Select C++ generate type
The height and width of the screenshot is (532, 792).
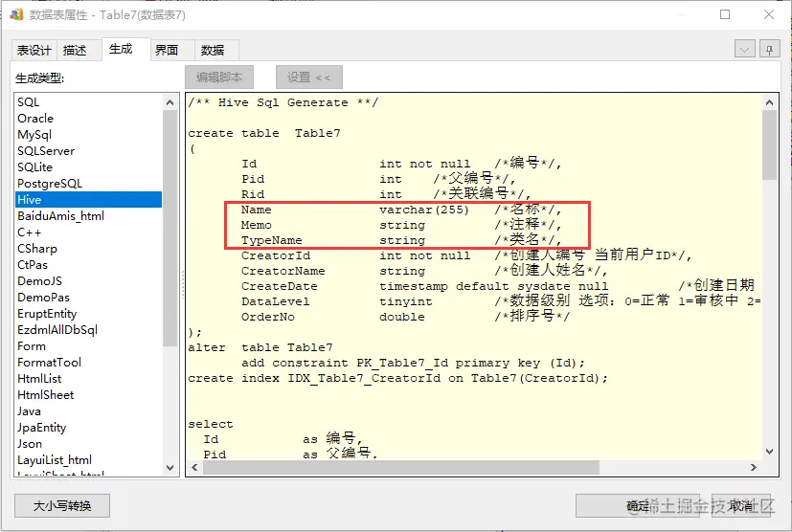(x=88, y=233)
